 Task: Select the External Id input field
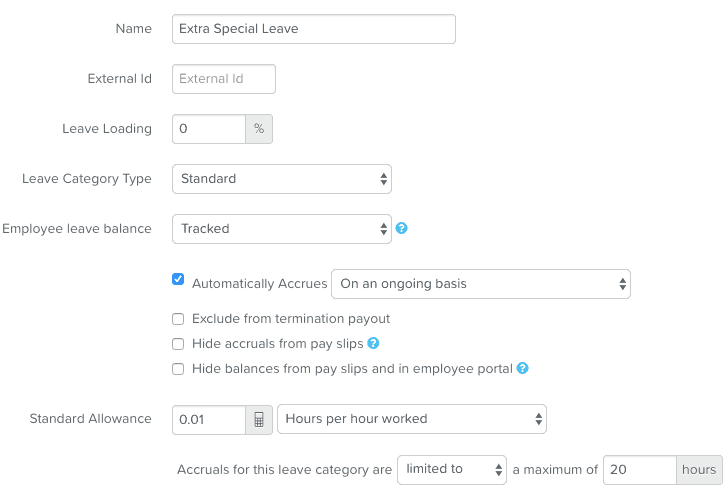(x=224, y=79)
